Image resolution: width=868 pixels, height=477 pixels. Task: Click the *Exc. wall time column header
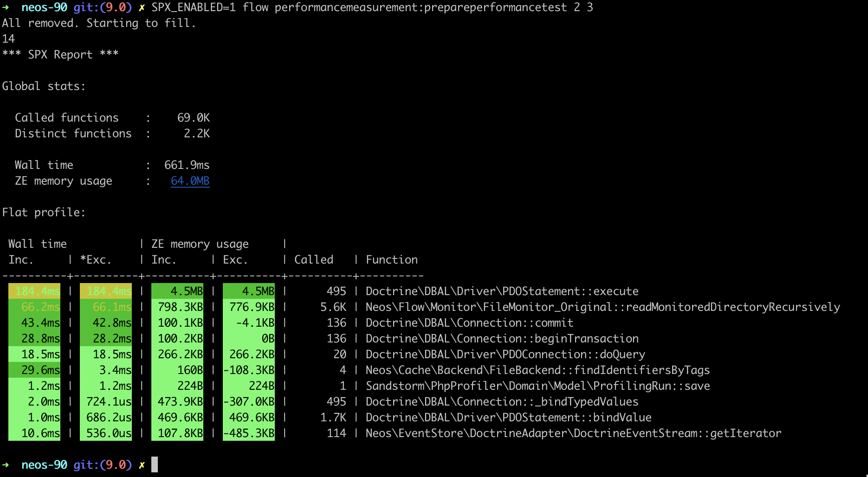pos(96,259)
